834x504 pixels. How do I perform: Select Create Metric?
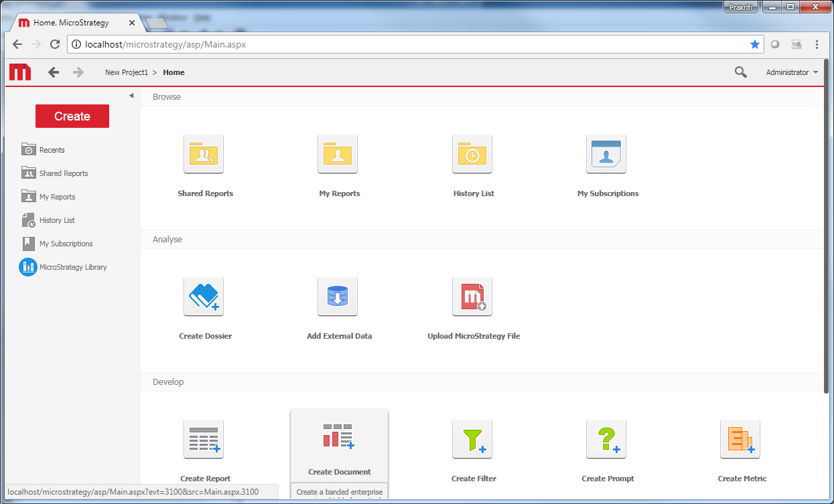pos(740,439)
